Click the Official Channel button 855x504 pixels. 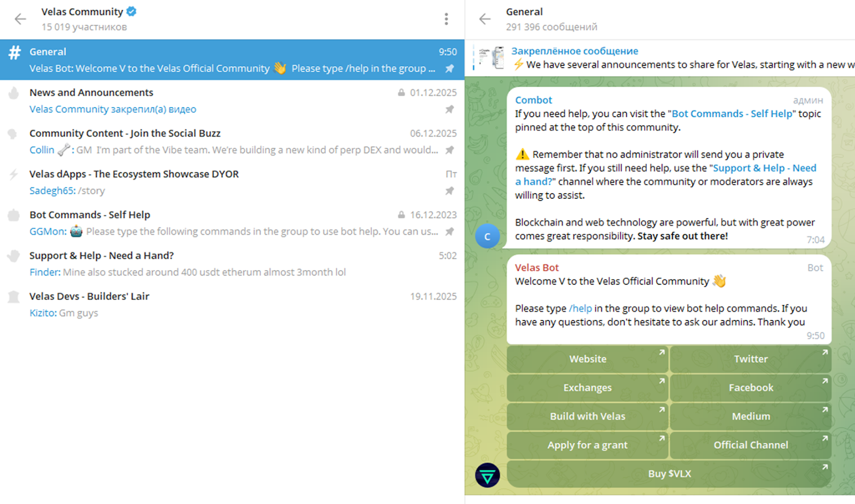coord(751,445)
